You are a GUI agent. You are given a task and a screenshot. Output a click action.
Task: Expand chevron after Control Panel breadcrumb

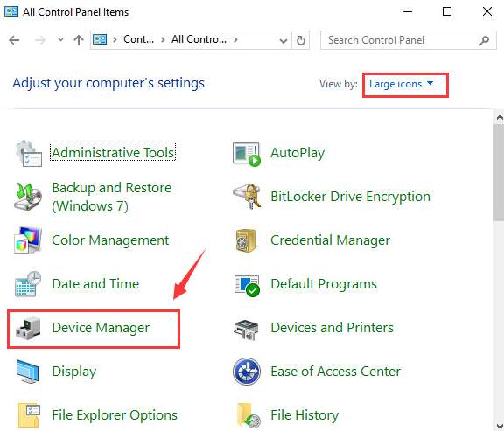coord(163,40)
